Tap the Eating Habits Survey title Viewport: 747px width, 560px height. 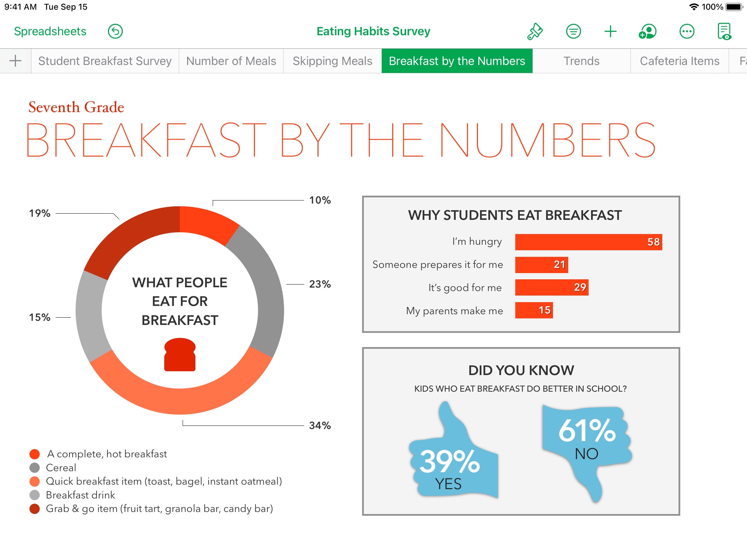[373, 31]
